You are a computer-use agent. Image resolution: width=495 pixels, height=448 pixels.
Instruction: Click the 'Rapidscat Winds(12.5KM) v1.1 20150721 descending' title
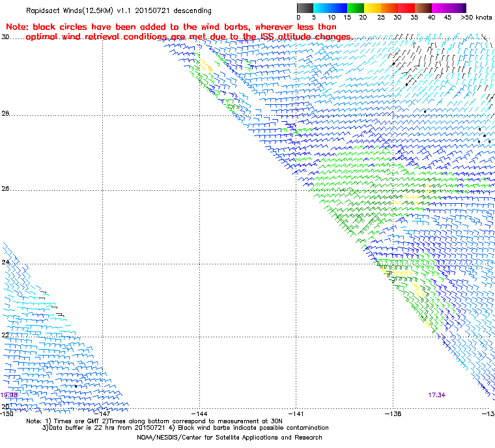[x=119, y=10]
